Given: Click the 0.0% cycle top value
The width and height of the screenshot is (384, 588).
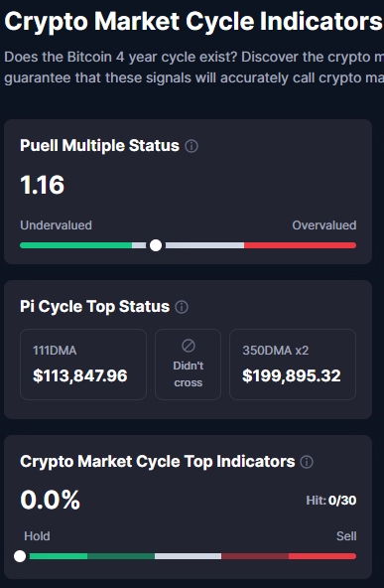Looking at the screenshot, I should (51, 501).
